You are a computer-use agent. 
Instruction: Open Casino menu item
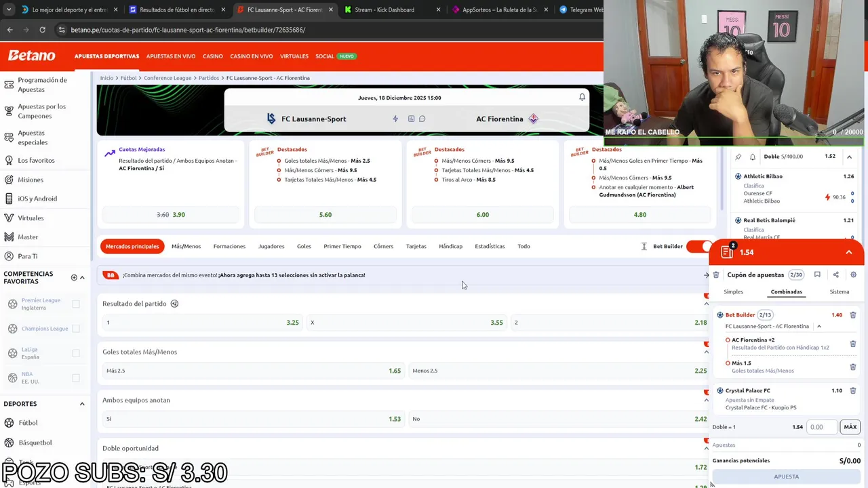pos(213,56)
